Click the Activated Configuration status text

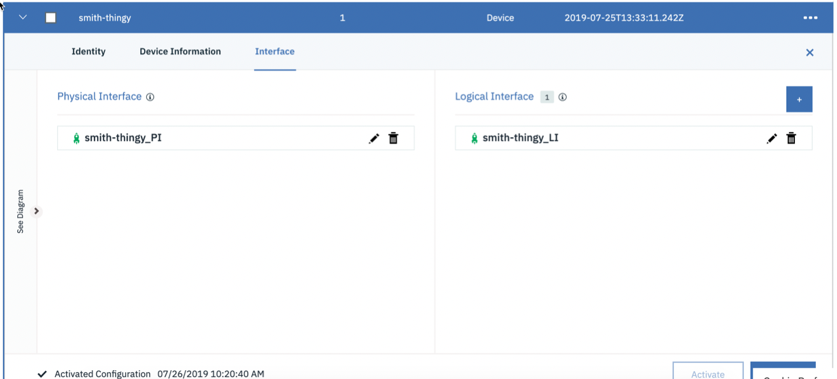tap(102, 374)
